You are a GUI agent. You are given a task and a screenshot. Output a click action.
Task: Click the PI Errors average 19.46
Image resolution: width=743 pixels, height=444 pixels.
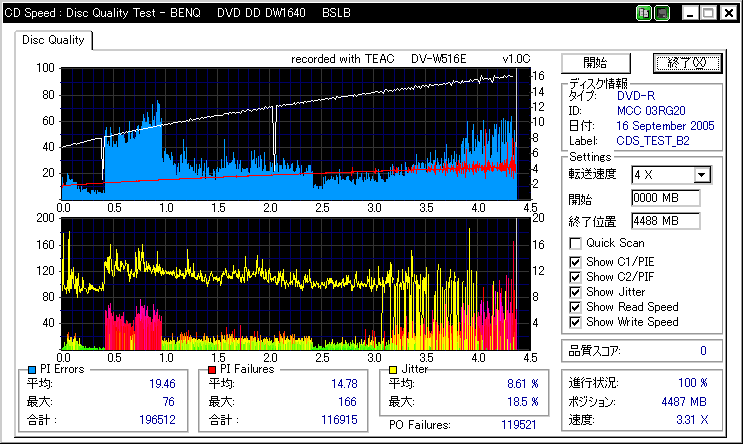point(162,384)
